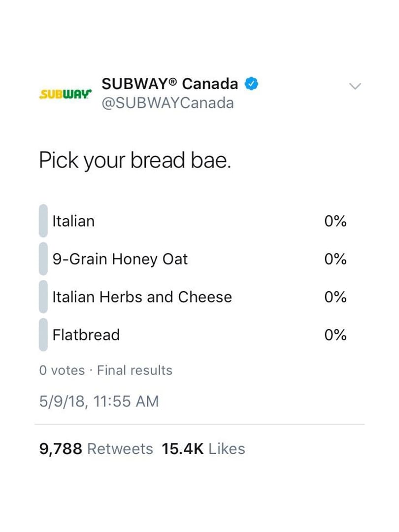View the 9,788 Retweets list
The height and width of the screenshot is (532, 399).
(x=96, y=449)
